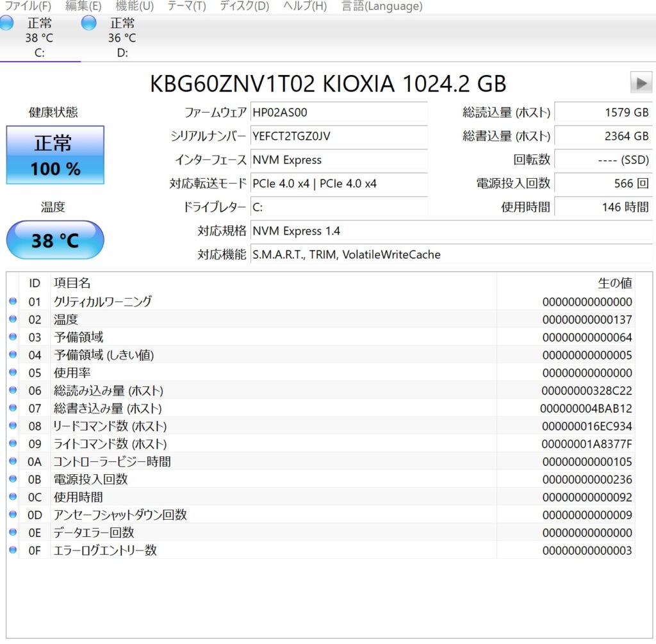Open the 機能(U) menu
This screenshot has width=656, height=644.
(x=135, y=6)
